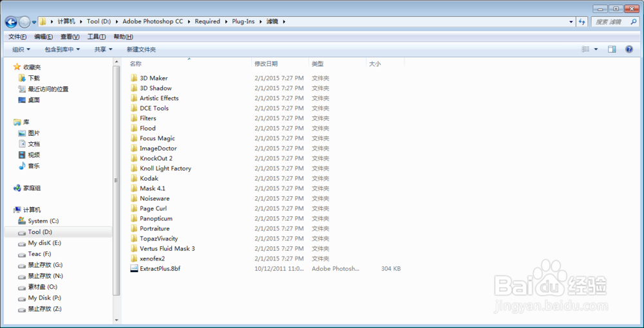
Task: Select the TopazVivacity folder icon
Action: click(x=134, y=238)
